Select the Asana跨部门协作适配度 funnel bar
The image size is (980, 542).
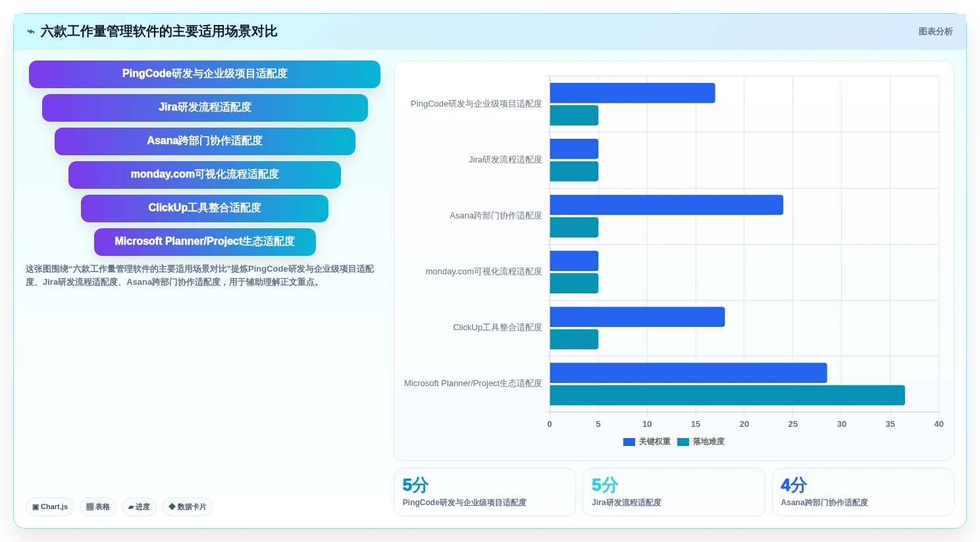pos(205,141)
